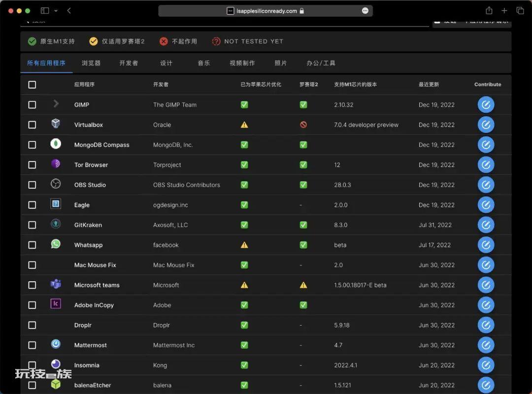Open contribute edit for Insomnia

pyautogui.click(x=486, y=365)
